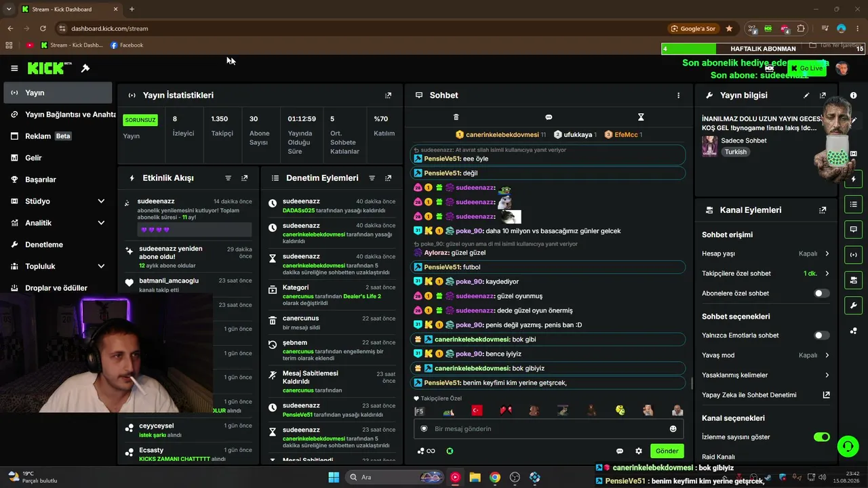Click the Sadece Sohbet category thumbnail

pyautogui.click(x=709, y=146)
